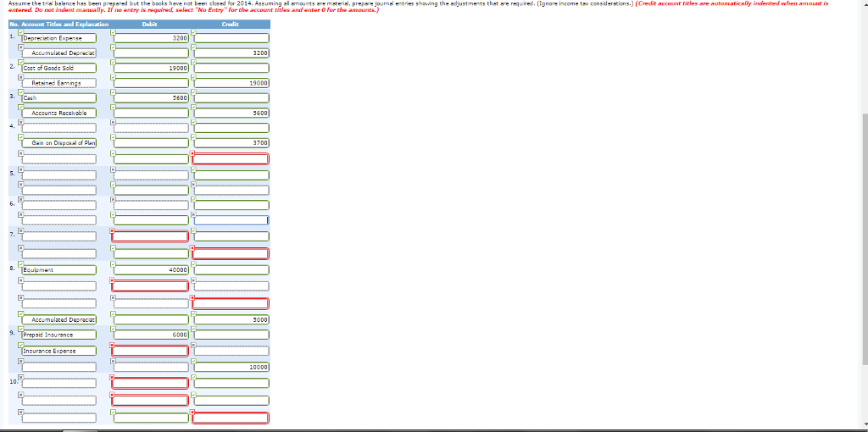The image size is (868, 432).
Task: Click the down arrow of the vertical scrollbar
Action: coord(865,423)
